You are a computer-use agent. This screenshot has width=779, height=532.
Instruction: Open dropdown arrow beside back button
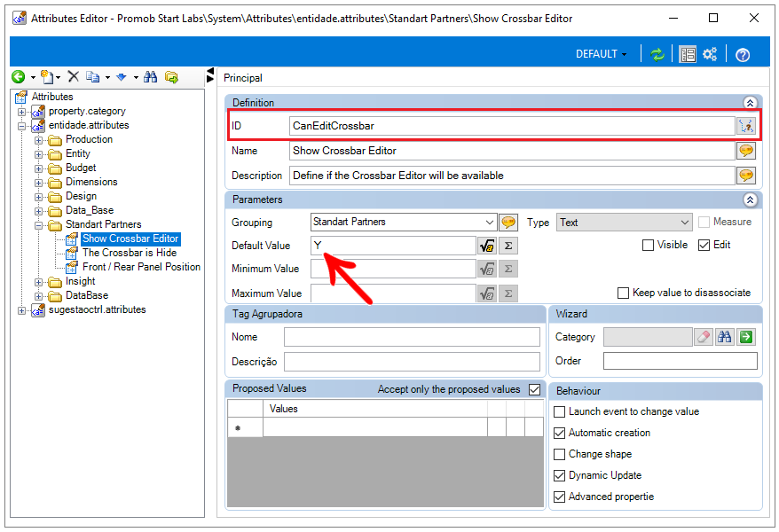click(33, 77)
